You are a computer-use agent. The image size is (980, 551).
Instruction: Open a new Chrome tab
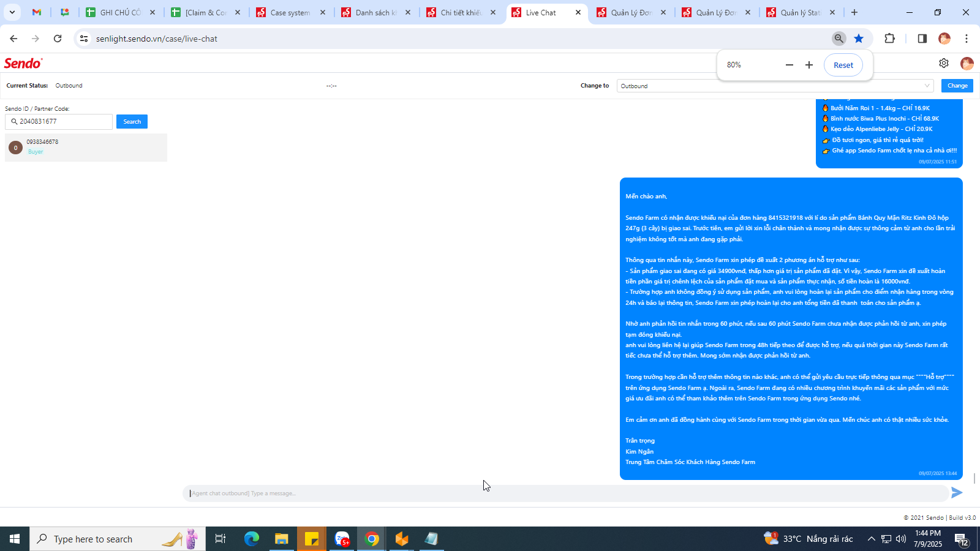point(854,12)
